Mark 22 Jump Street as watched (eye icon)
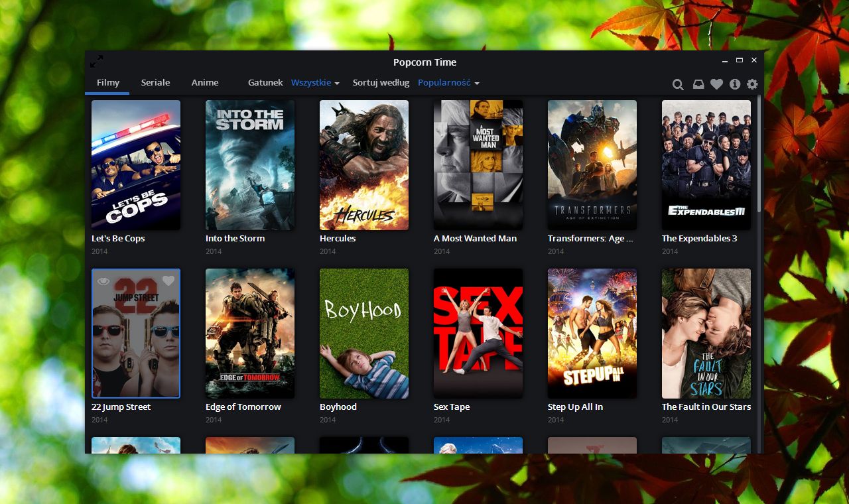 103,281
